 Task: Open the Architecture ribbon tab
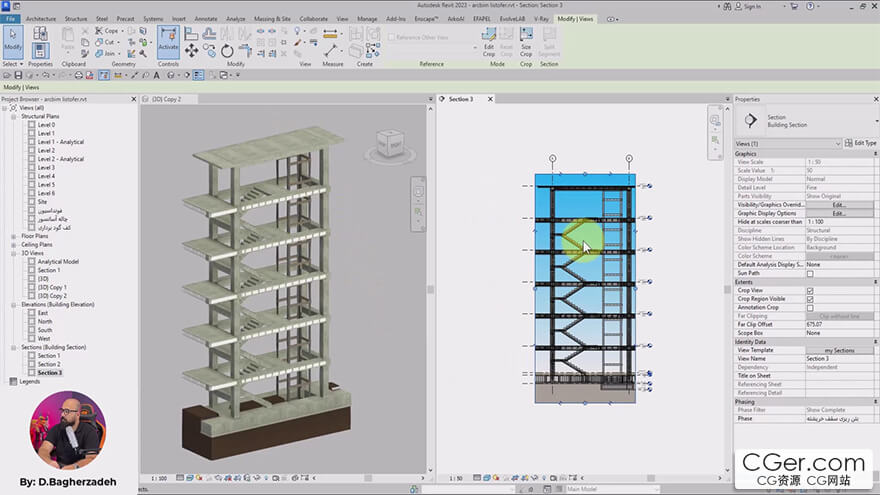pos(41,18)
